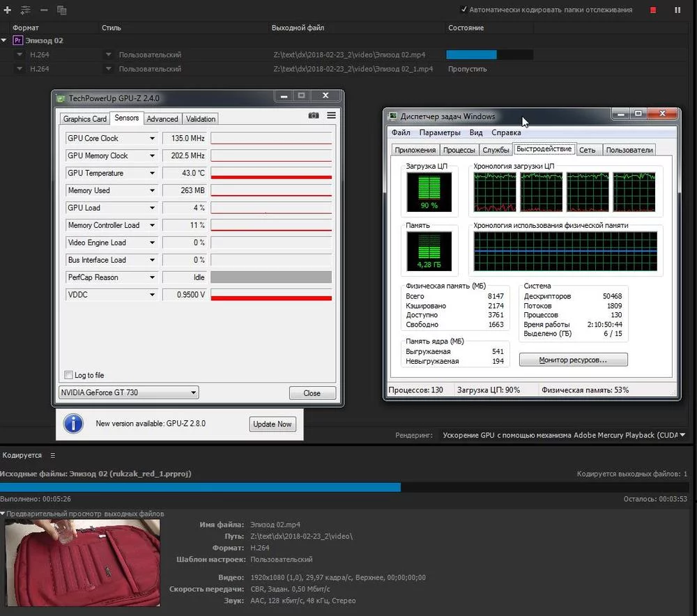Open the queue settings sliders icon
This screenshot has width=697, height=616.
pos(26,10)
